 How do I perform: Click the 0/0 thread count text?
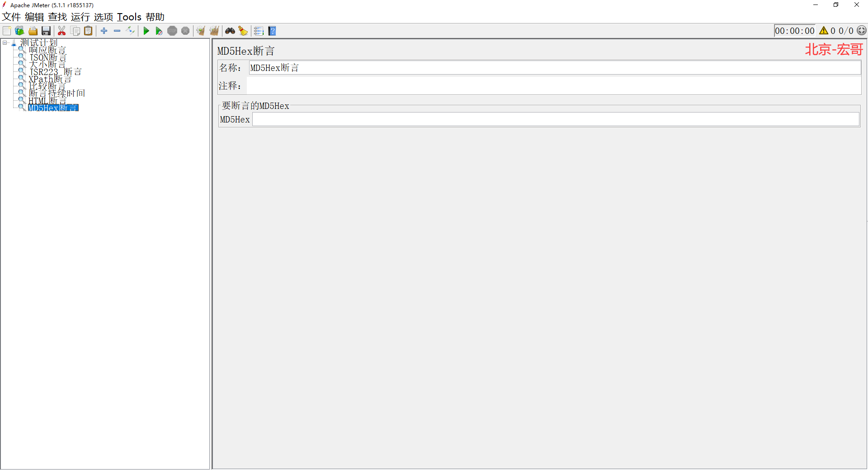pos(846,31)
